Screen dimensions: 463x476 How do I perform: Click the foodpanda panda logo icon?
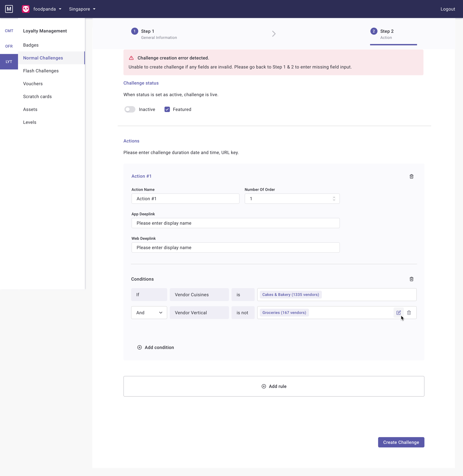[x=26, y=9]
